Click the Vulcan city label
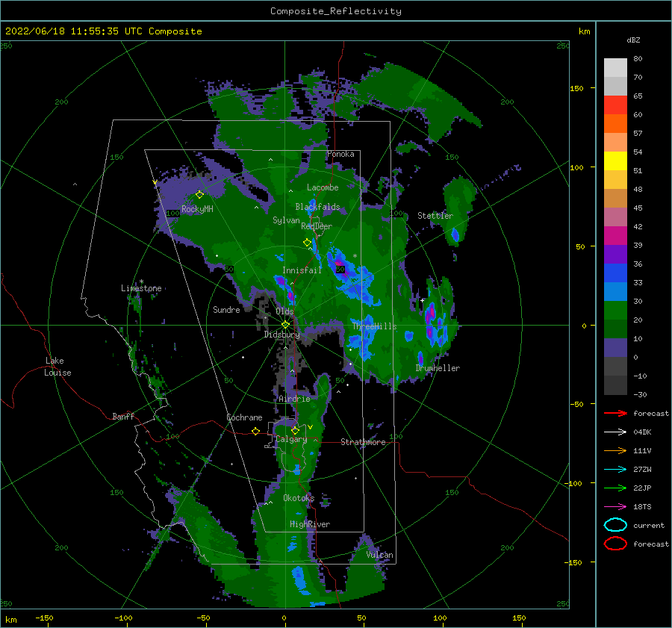The height and width of the screenshot is (628, 672). [379, 555]
